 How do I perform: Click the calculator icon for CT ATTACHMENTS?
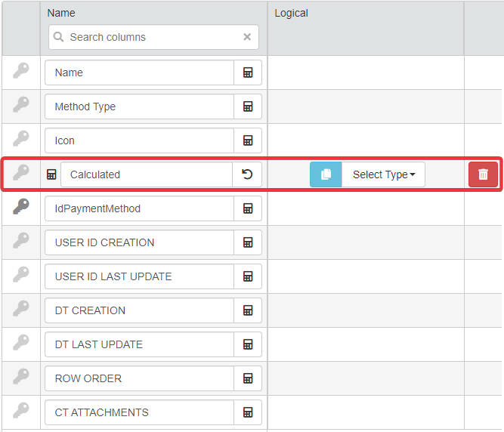pyautogui.click(x=248, y=412)
